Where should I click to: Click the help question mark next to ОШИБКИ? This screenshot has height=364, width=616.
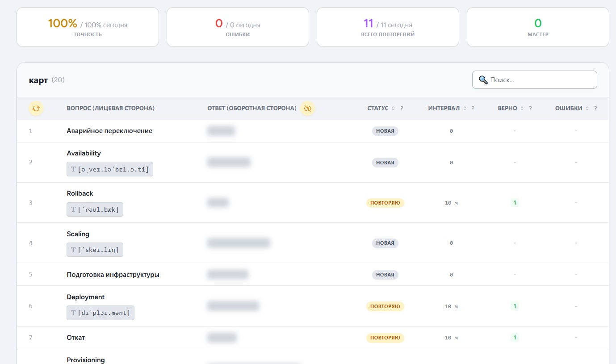click(595, 108)
